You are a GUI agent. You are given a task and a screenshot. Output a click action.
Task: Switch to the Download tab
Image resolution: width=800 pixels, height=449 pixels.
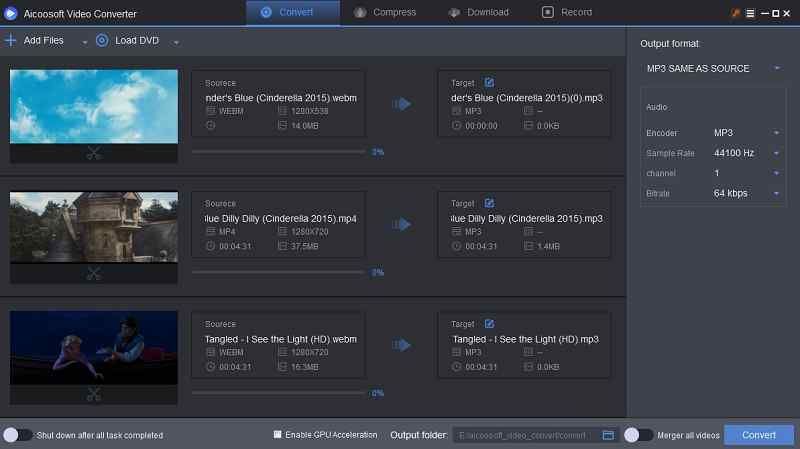tap(479, 13)
